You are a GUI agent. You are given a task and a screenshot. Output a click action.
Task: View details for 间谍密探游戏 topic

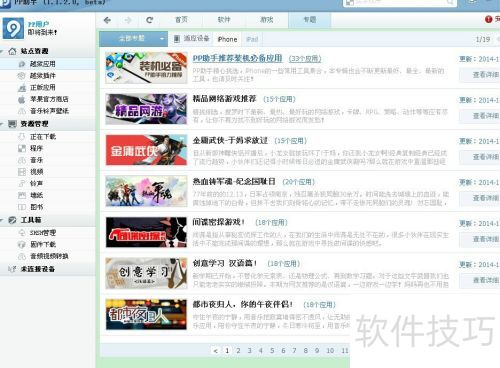click(480, 239)
